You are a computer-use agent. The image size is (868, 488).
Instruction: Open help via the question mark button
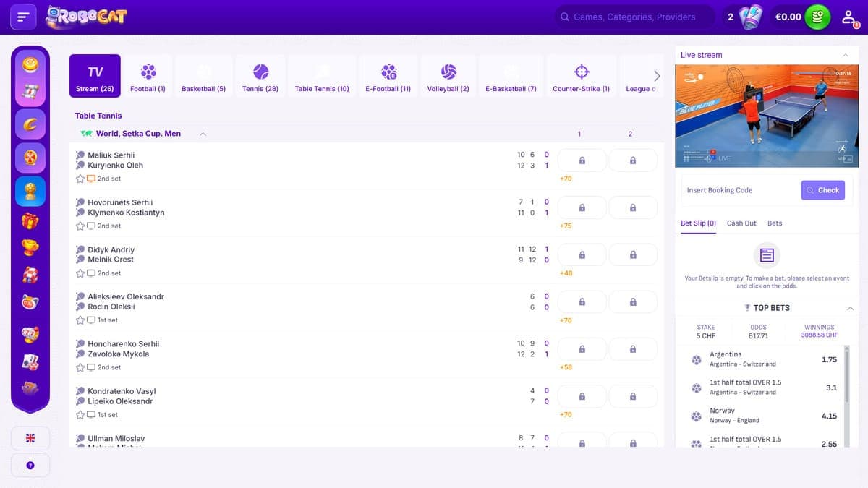point(30,465)
